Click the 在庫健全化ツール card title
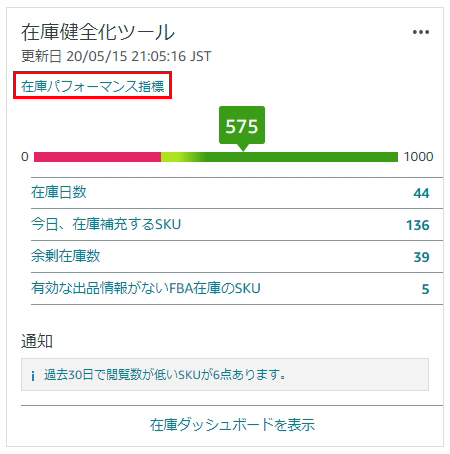Viewport: 450px width, 454px height. point(98,32)
